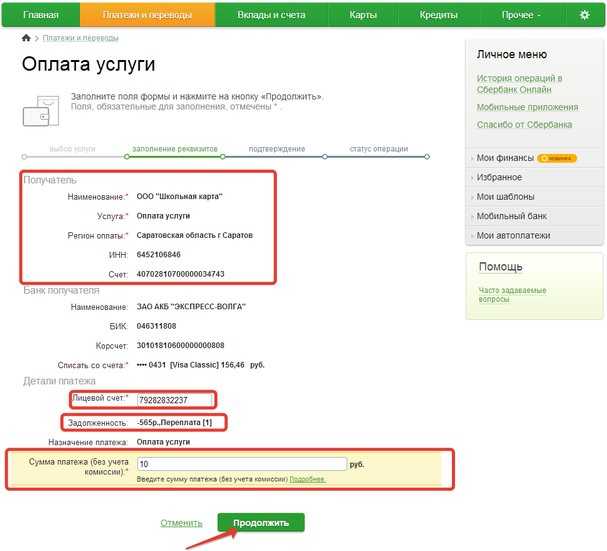Image resolution: width=607 pixels, height=551 pixels.
Task: Select the Платежи и переводы tab
Action: tap(147, 15)
